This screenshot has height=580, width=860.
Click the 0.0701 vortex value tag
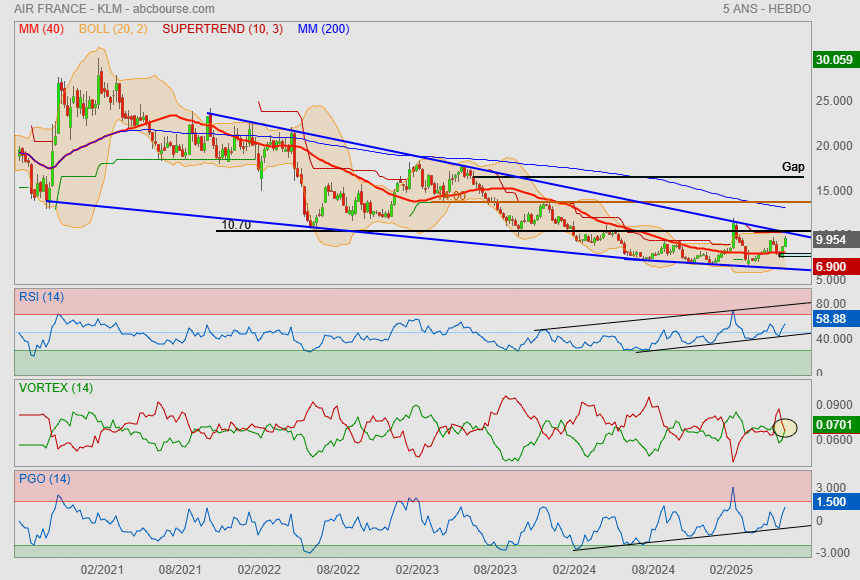(x=835, y=424)
